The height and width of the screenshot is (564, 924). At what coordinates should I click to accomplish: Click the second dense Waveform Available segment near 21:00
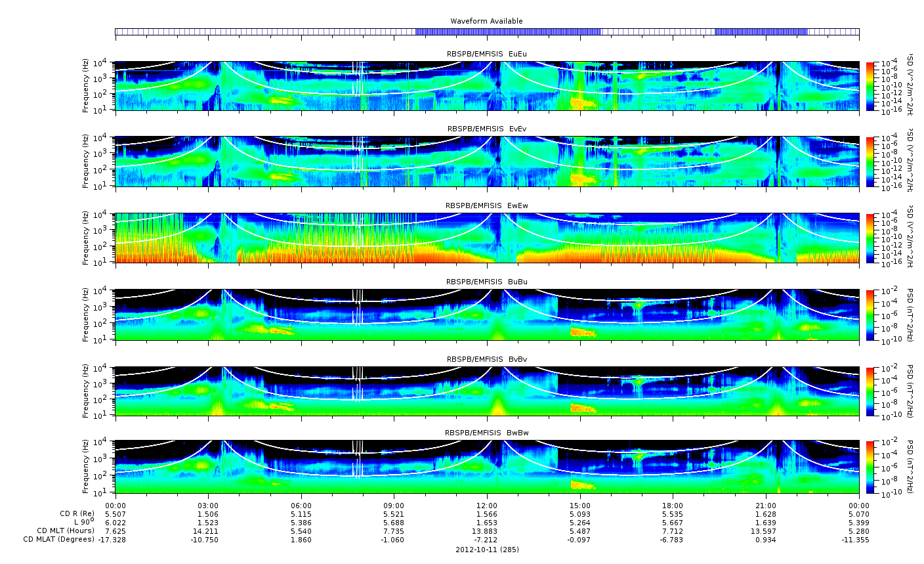click(x=761, y=32)
